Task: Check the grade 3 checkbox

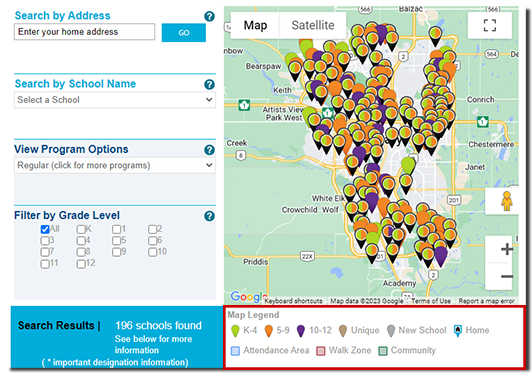Action: coord(45,241)
